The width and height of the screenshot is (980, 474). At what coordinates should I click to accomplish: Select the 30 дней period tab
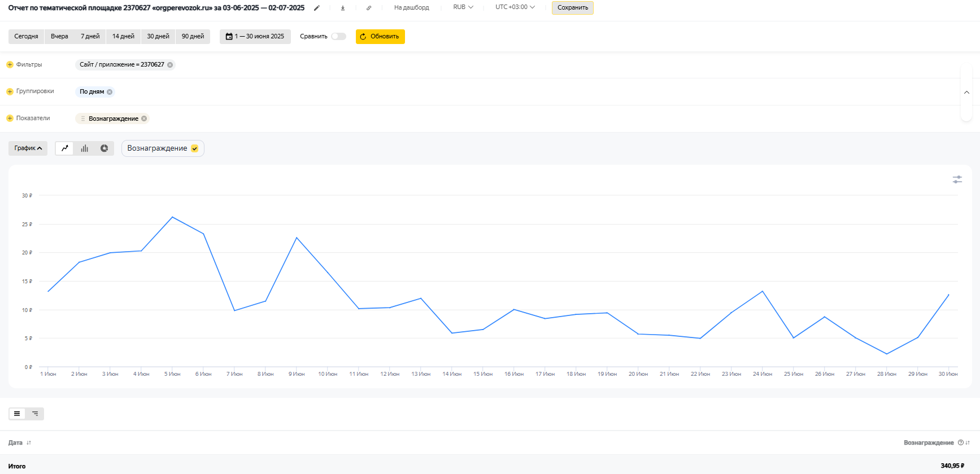click(x=158, y=37)
